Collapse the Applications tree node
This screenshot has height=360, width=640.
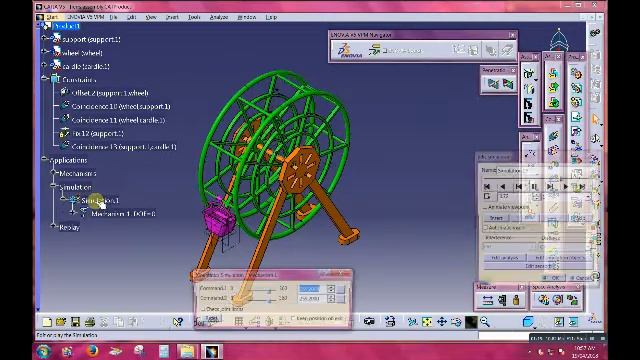coord(44,159)
